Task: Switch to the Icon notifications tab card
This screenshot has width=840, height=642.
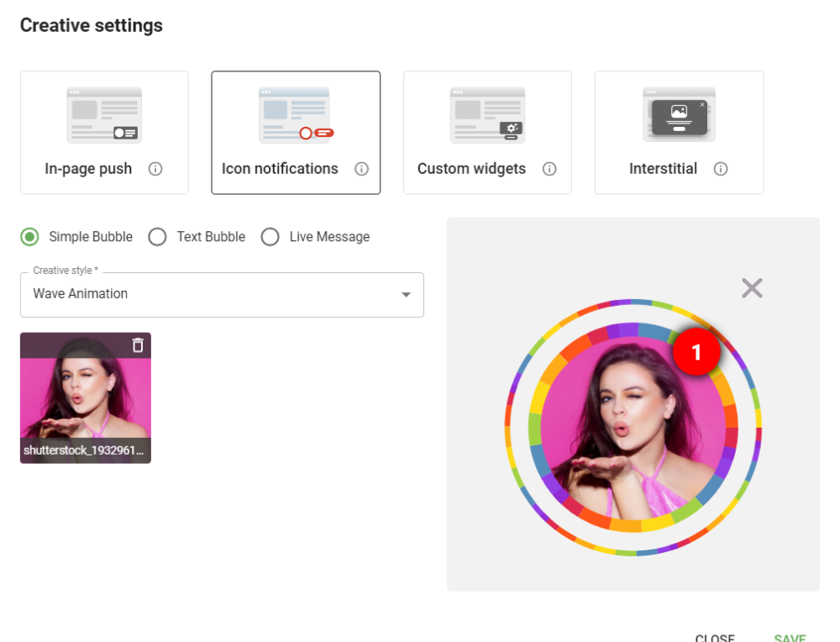Action: (x=296, y=132)
